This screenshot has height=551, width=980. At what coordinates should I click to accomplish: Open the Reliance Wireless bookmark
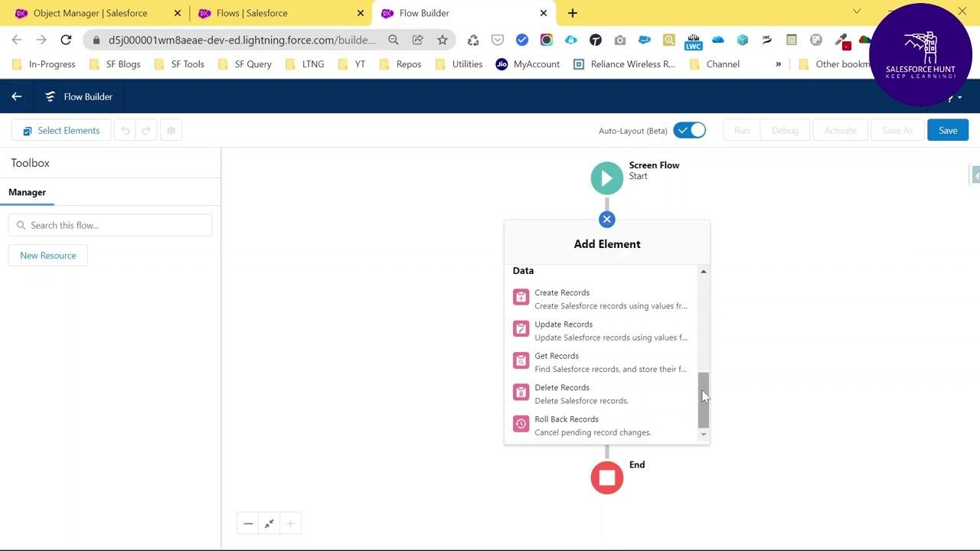pos(625,64)
